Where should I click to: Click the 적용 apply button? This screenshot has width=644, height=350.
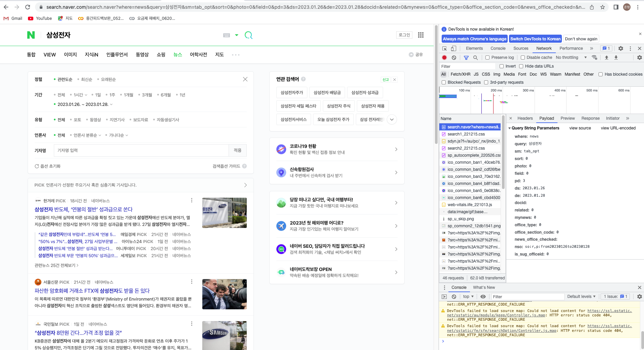[238, 150]
